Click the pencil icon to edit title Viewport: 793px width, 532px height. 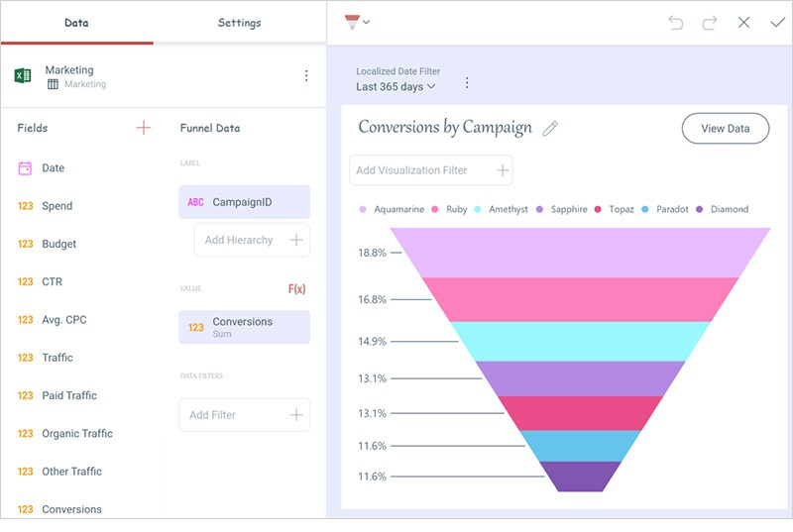[x=550, y=128]
